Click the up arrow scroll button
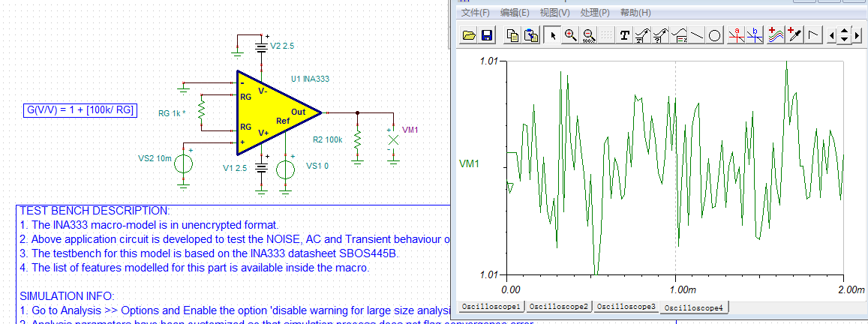This screenshot has width=868, height=324. click(x=844, y=32)
